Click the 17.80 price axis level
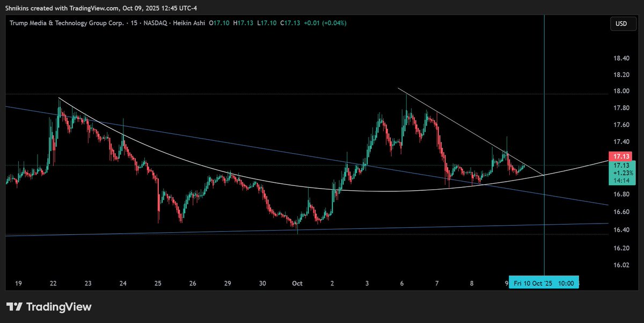 coord(621,108)
